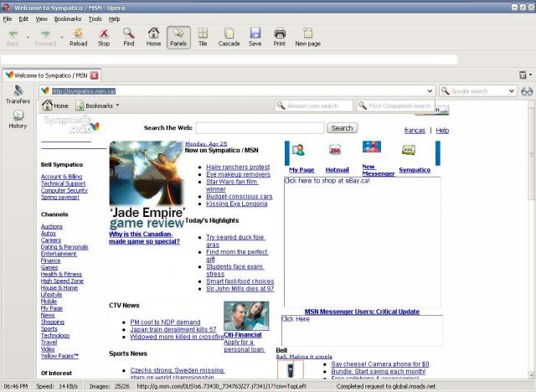This screenshot has width=536, height=392.
Task: Go to Home via toolbar icon
Action: pos(153,37)
